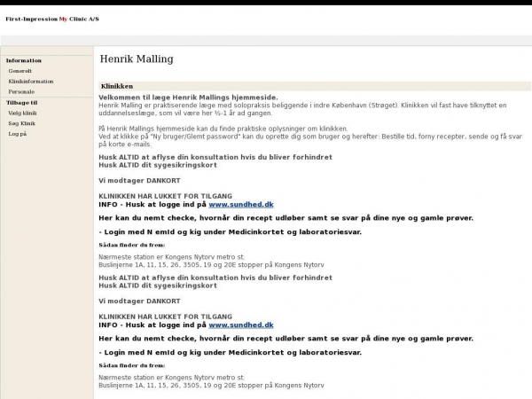
Task: Click the Log på link
Action: 17,134
